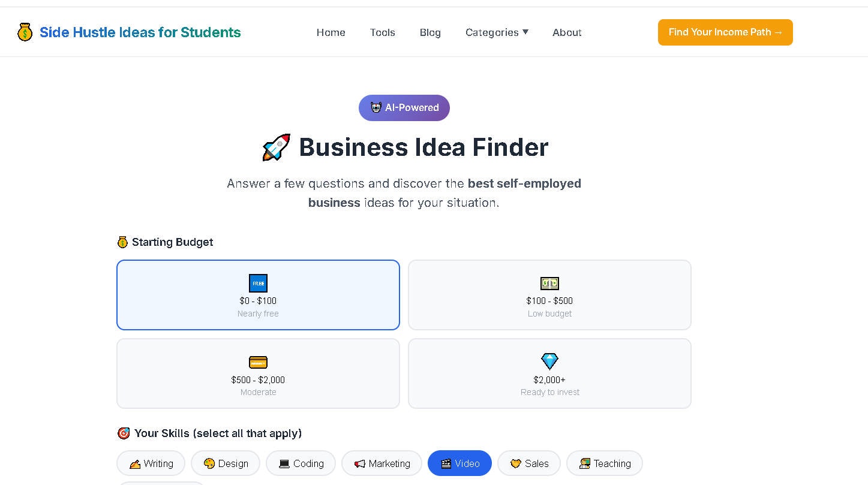Deselect the Video skill chip

(459, 463)
